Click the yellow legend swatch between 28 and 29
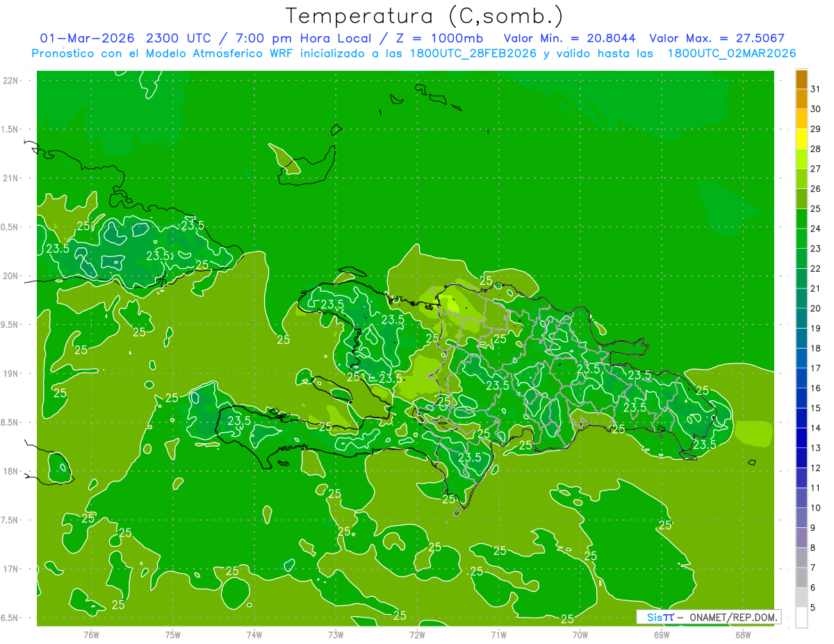The image size is (834, 644). (x=801, y=139)
